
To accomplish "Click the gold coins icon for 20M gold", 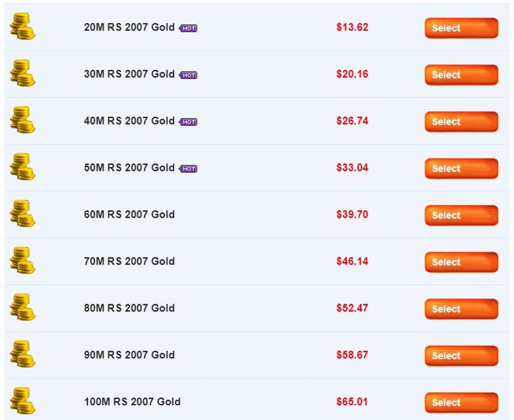I will click(22, 26).
